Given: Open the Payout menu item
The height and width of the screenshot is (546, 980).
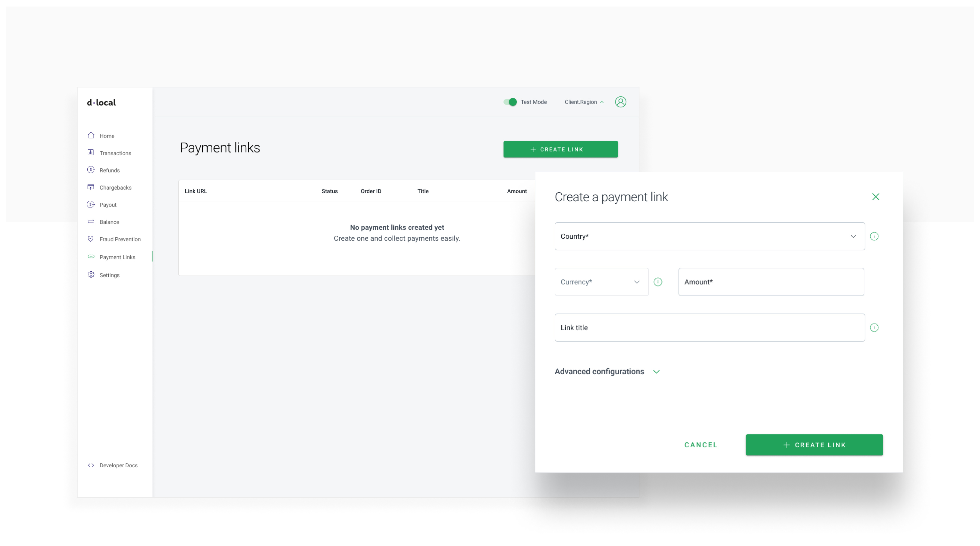Looking at the screenshot, I should (108, 205).
